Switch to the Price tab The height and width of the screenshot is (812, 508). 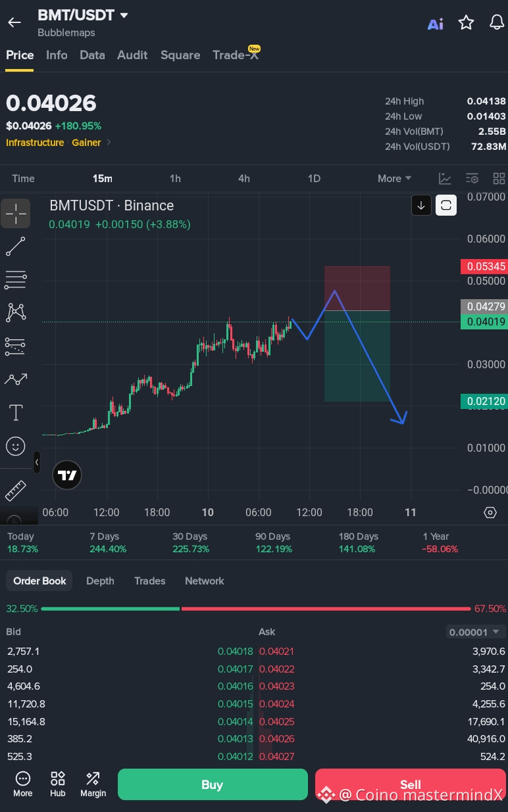pyautogui.click(x=20, y=55)
